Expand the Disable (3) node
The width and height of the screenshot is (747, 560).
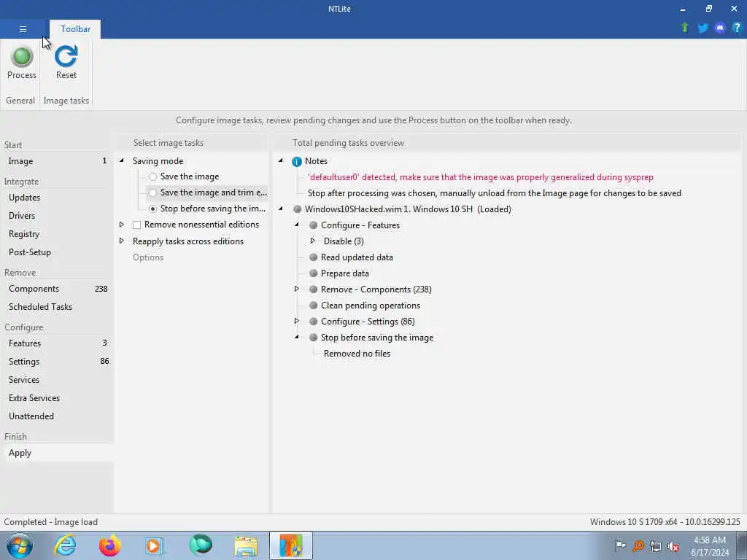tap(312, 241)
